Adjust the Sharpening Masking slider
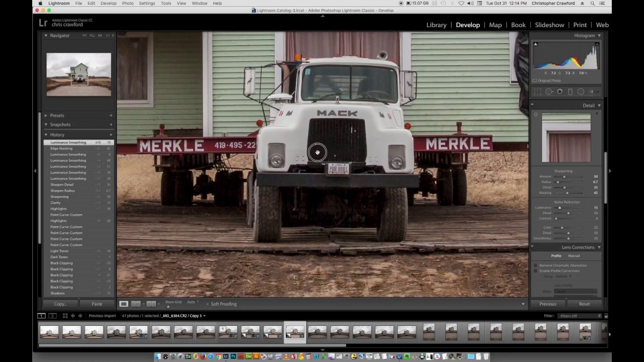Image resolution: width=644 pixels, height=362 pixels. tap(567, 193)
